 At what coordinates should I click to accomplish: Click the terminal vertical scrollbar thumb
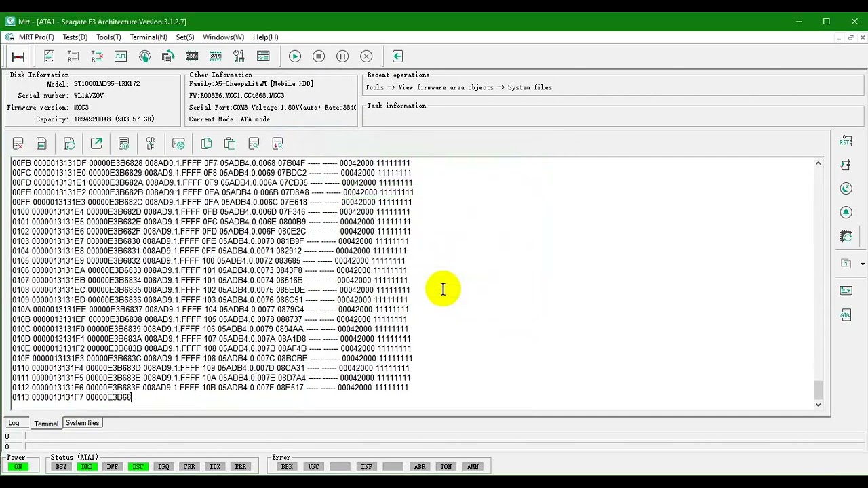coord(818,390)
